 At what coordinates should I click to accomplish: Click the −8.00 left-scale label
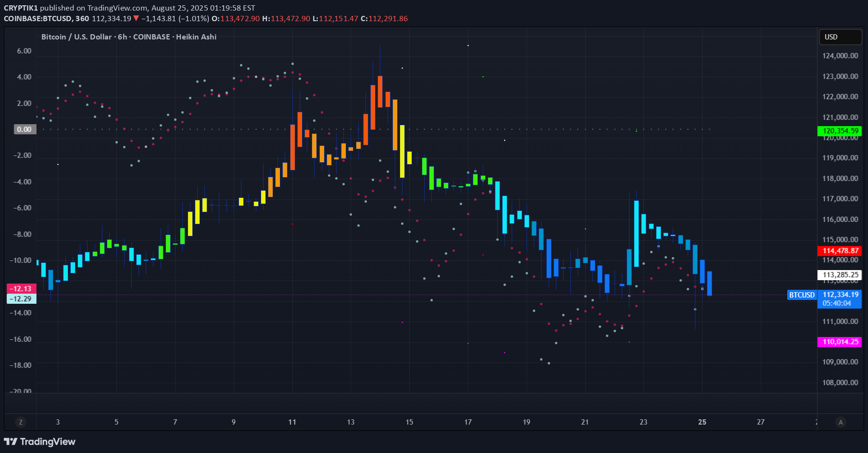(x=22, y=234)
